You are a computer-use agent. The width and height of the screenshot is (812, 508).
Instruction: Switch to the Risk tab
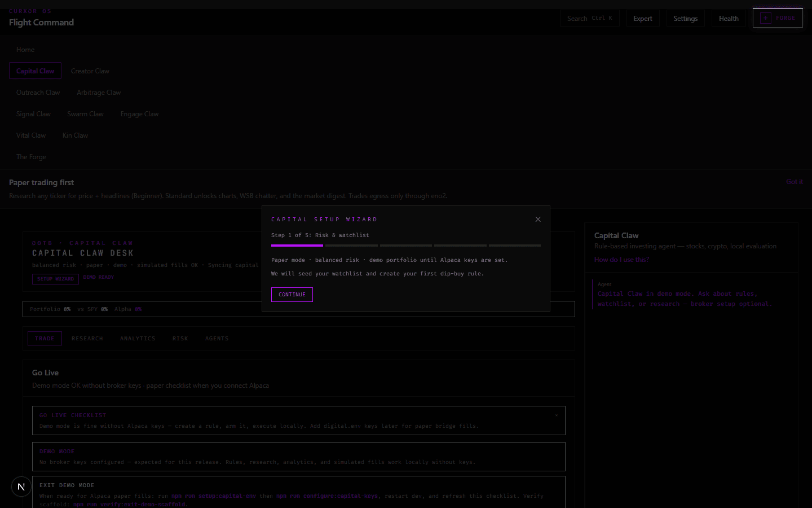180,339
